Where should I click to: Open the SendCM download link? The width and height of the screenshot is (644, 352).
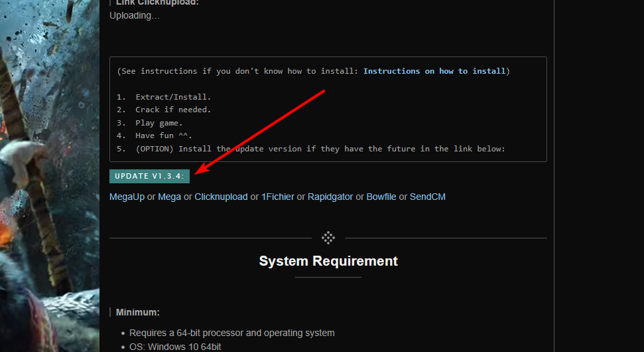(428, 197)
